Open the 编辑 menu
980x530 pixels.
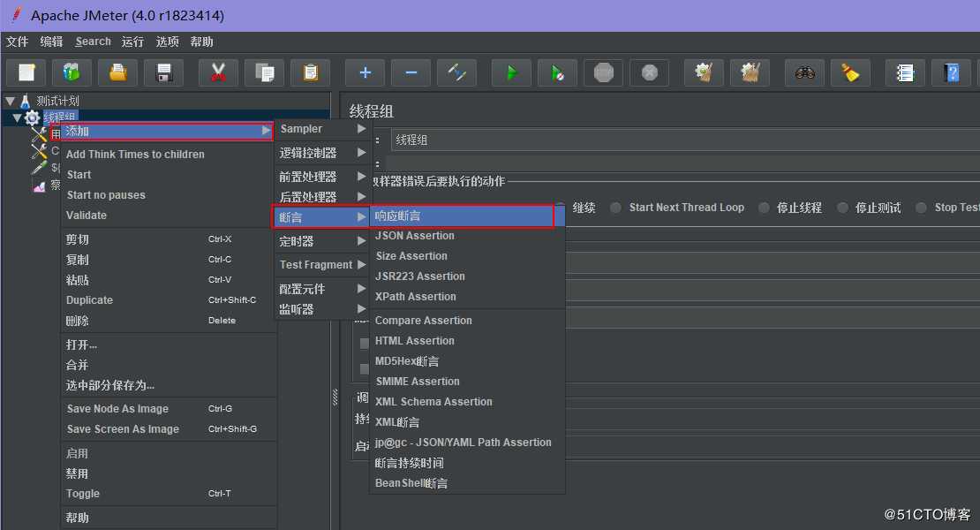[51, 42]
